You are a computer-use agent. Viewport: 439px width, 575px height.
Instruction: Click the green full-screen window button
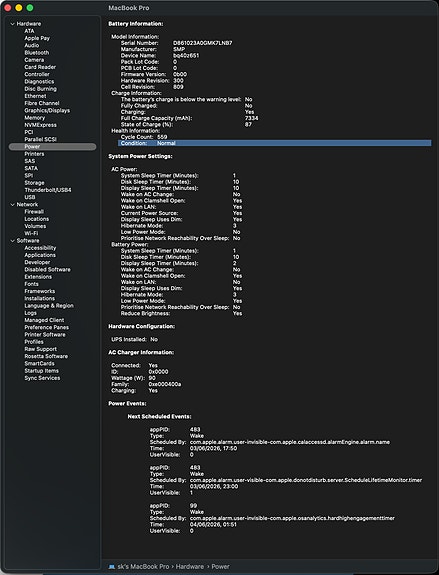(x=30, y=8)
